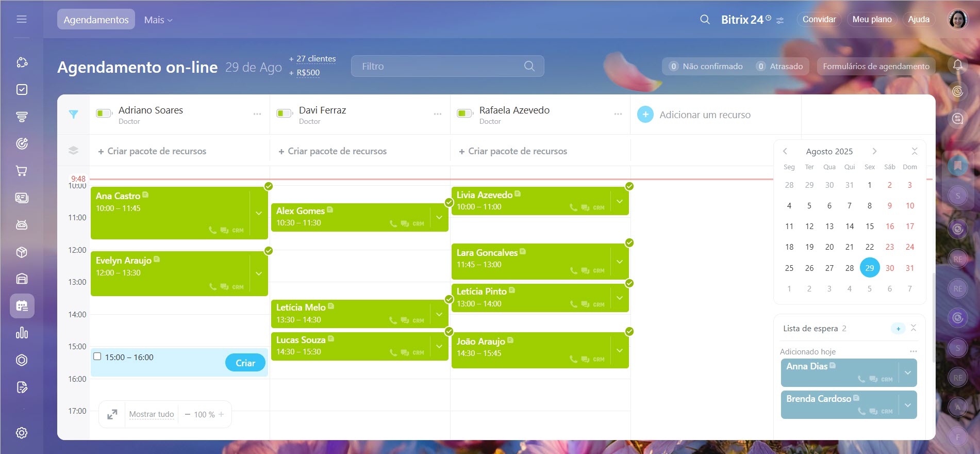Open the Mais dropdown menu
The image size is (980, 454).
[x=158, y=20]
